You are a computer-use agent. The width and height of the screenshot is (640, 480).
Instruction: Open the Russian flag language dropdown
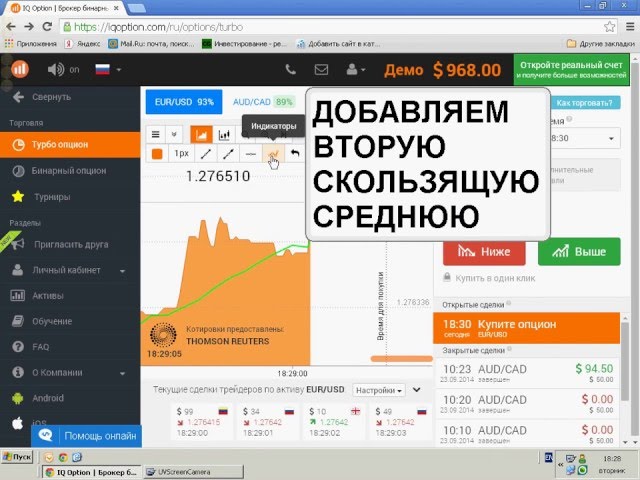pyautogui.click(x=106, y=70)
